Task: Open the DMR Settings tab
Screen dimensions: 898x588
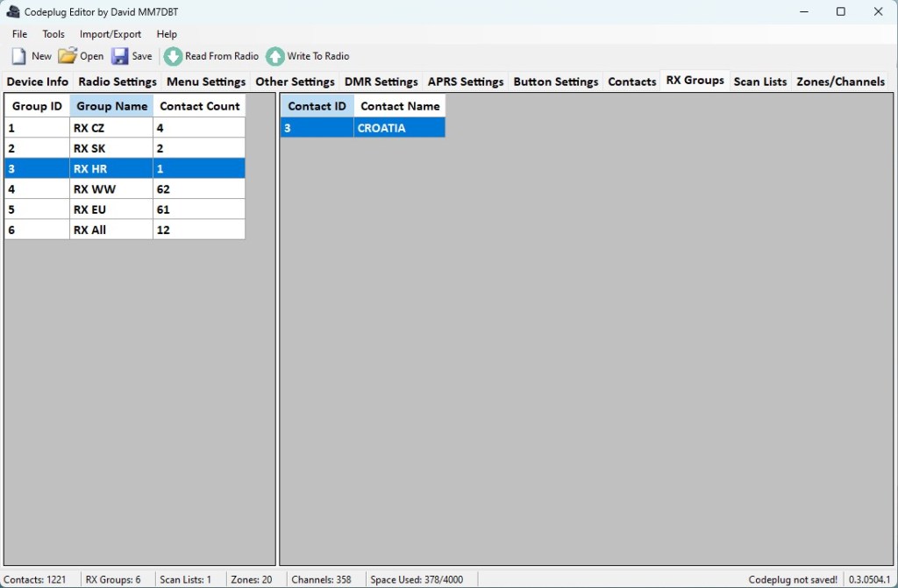Action: (x=381, y=81)
